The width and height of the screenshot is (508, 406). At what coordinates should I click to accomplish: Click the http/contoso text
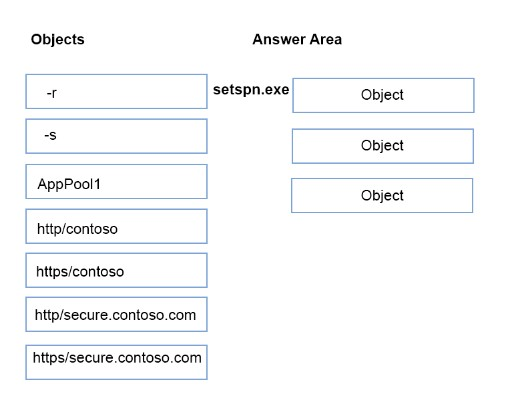pos(77,229)
